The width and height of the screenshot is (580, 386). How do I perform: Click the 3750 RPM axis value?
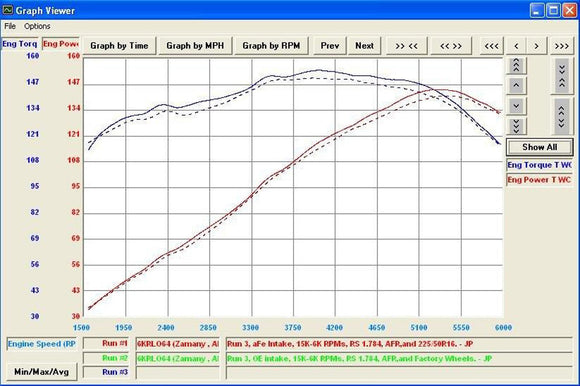(293, 328)
